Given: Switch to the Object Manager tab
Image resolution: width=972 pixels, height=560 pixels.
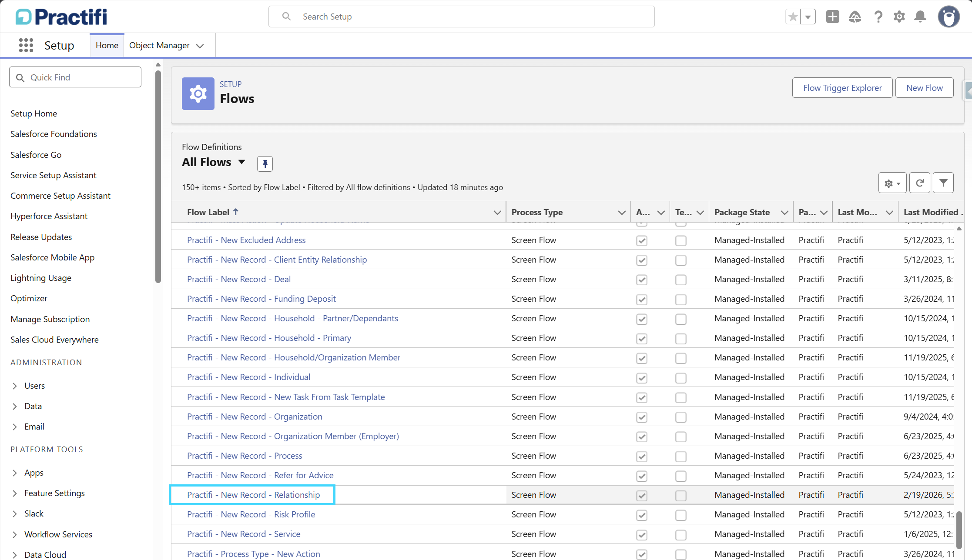Looking at the screenshot, I should click(x=159, y=45).
